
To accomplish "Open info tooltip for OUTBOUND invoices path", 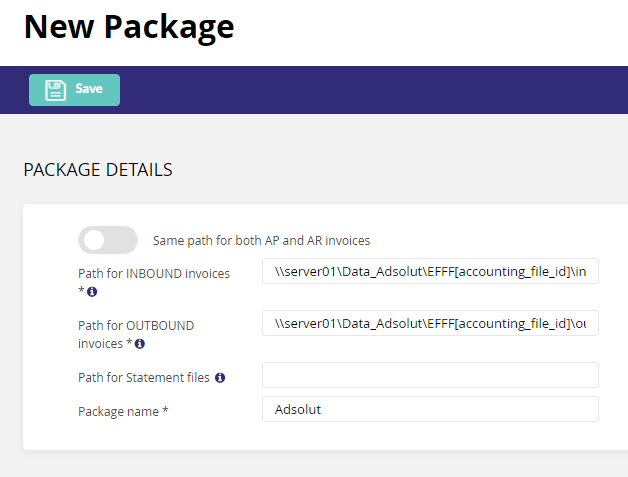I will (140, 344).
